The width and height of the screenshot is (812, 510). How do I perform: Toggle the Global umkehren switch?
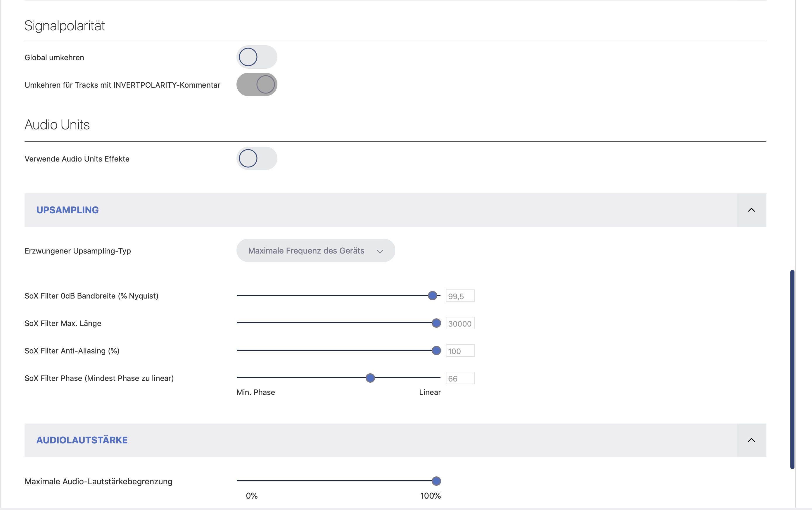[257, 57]
